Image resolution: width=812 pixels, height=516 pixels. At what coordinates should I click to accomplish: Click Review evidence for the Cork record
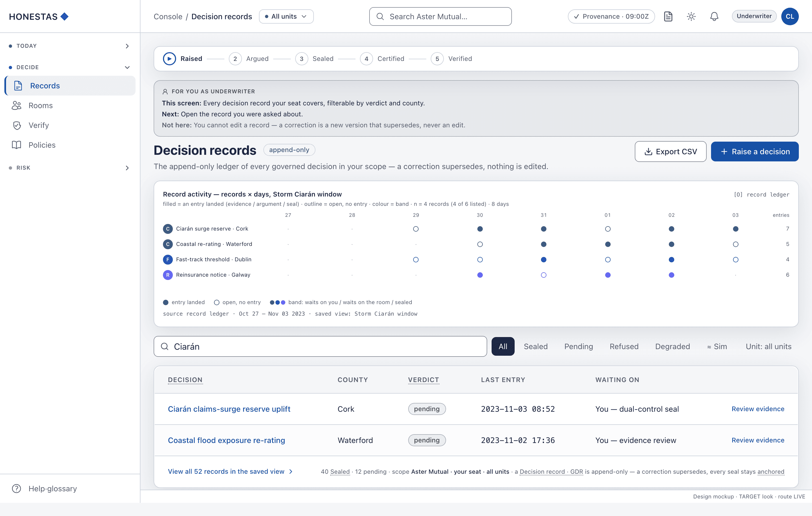click(758, 409)
